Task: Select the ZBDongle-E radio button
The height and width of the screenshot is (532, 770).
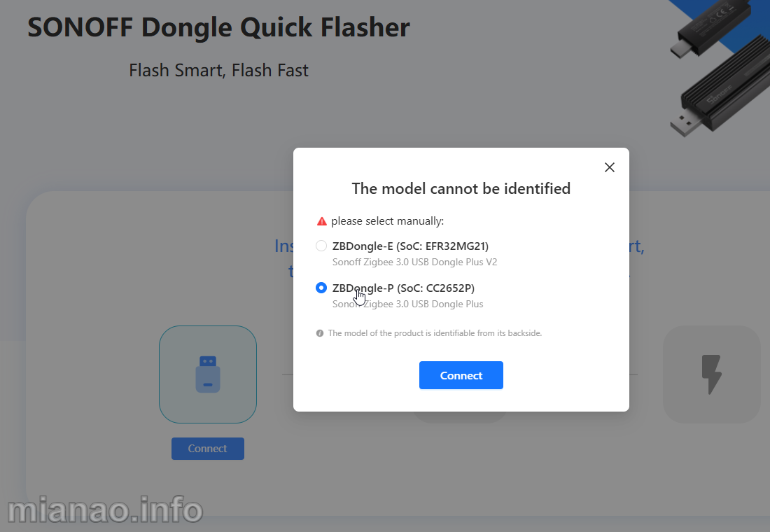Action: (321, 246)
